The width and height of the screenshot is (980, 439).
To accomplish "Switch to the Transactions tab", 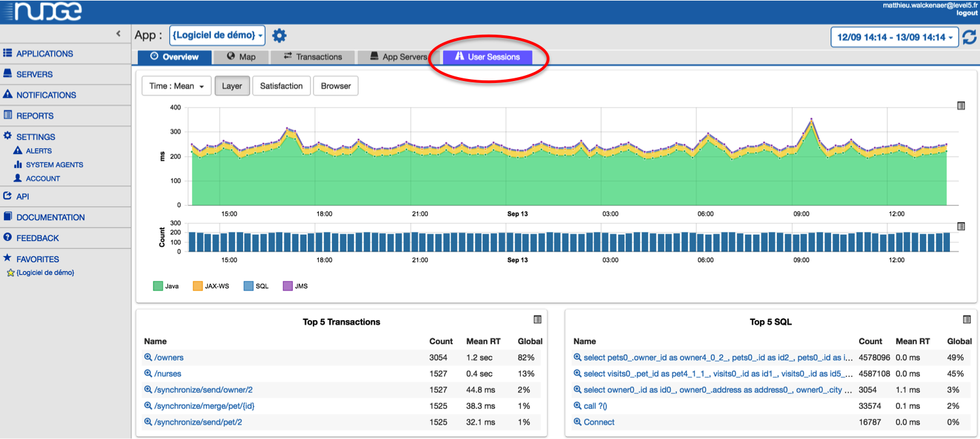I will click(312, 57).
